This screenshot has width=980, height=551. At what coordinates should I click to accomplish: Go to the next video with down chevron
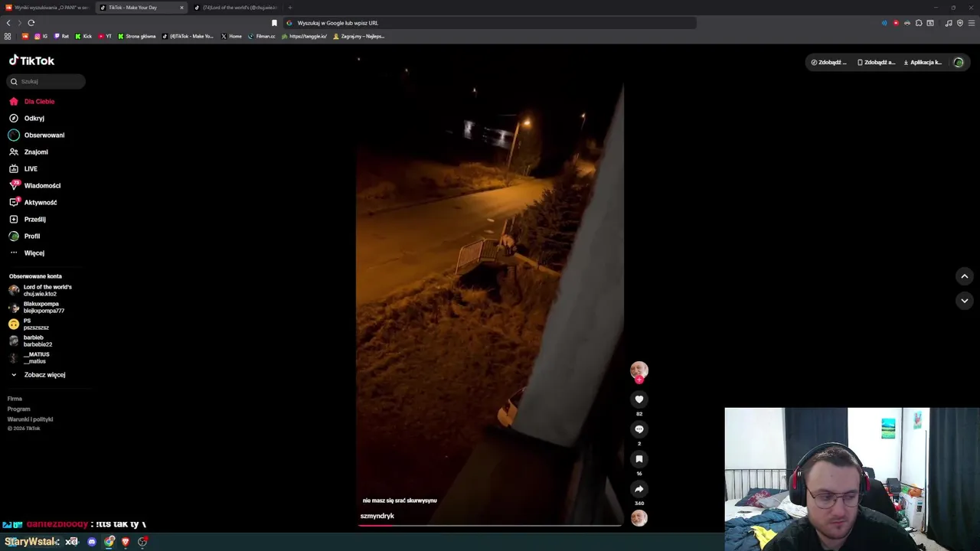click(x=965, y=301)
